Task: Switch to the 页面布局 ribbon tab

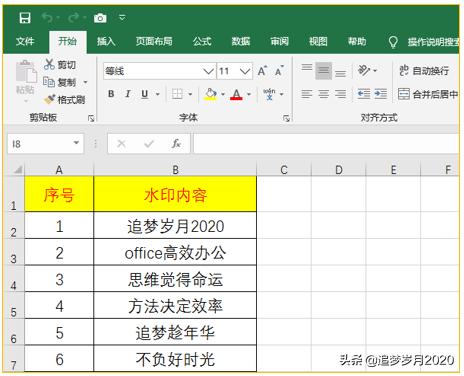Action: tap(154, 41)
